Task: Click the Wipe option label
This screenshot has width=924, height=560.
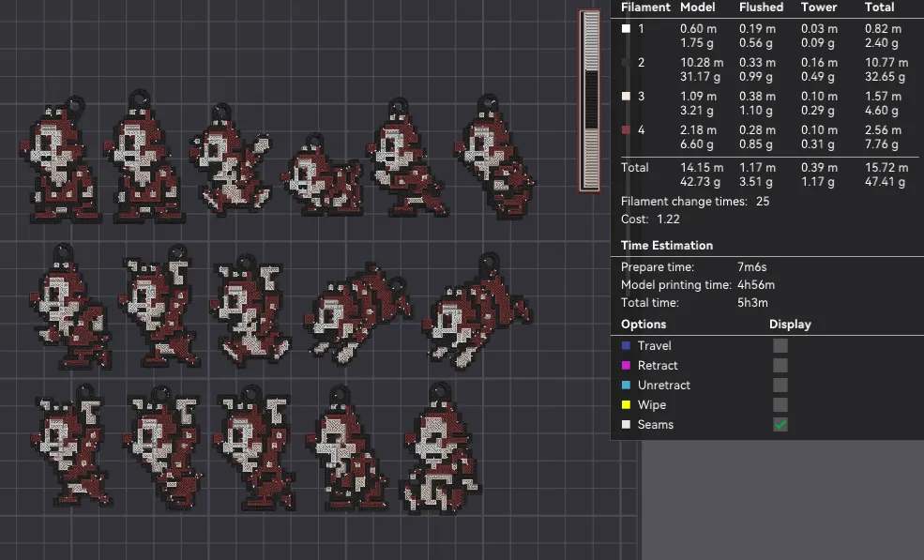Action: [652, 405]
